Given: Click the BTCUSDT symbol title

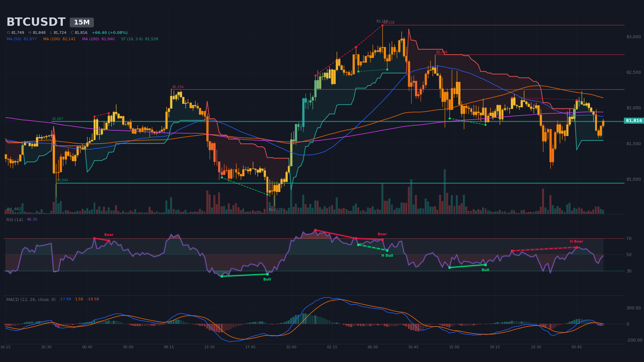Looking at the screenshot, I should [36, 22].
